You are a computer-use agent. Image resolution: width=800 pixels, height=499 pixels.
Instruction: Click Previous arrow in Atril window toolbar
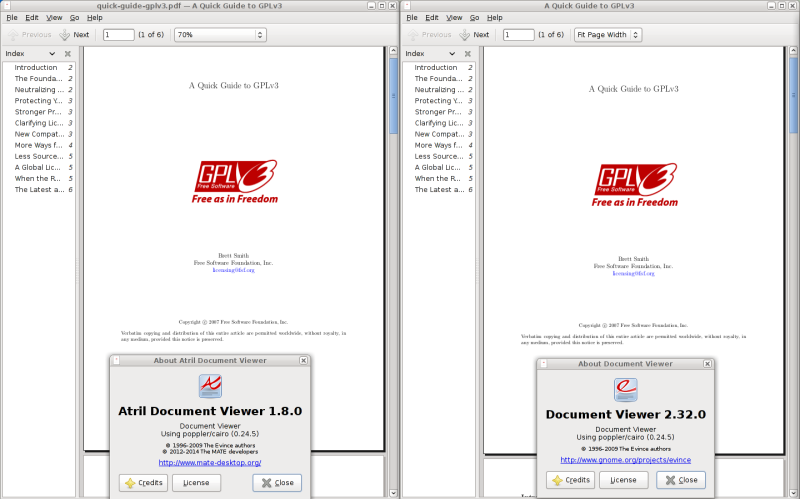click(13, 35)
